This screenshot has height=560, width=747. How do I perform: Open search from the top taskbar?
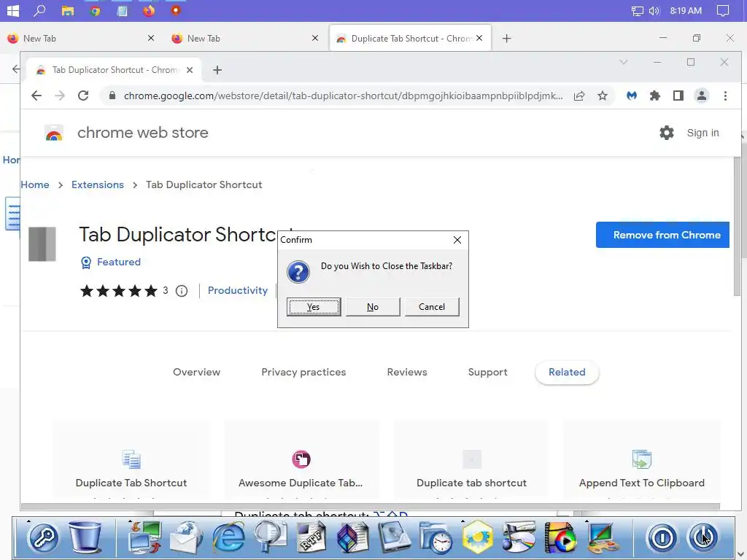click(x=39, y=10)
